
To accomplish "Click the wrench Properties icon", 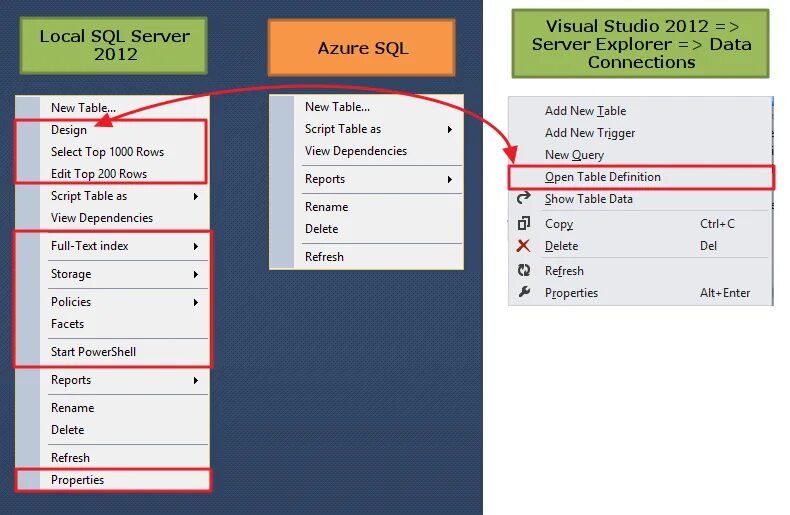I will click(x=524, y=292).
